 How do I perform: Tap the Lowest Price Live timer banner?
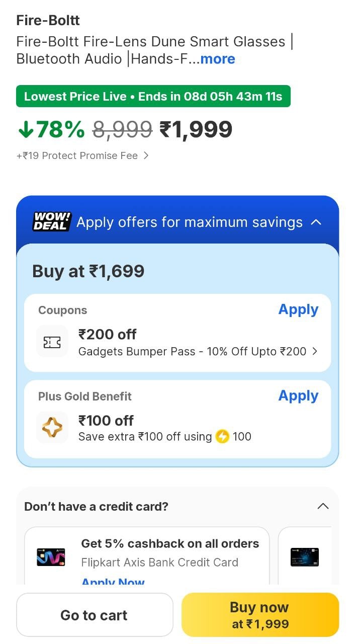pos(153,96)
